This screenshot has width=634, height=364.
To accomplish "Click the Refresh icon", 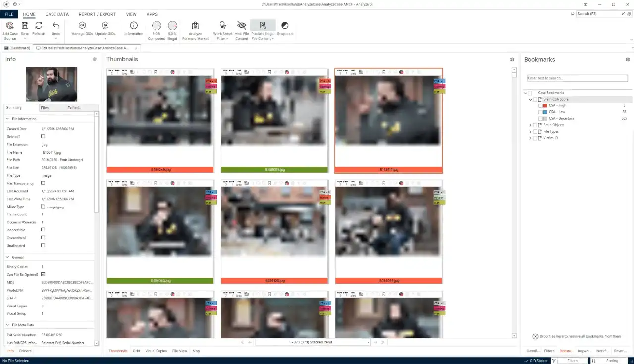I will (x=39, y=25).
